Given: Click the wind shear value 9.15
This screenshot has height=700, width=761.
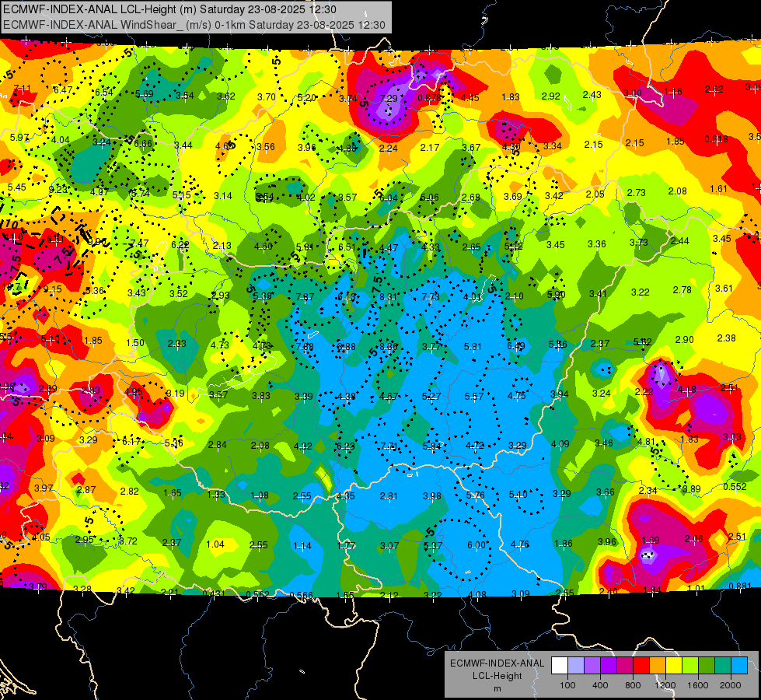Looking at the screenshot, I should 52,289.
